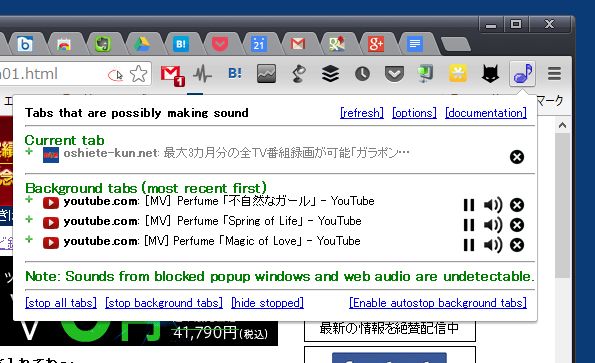Expand the Spring of Life entry plus

(x=29, y=220)
